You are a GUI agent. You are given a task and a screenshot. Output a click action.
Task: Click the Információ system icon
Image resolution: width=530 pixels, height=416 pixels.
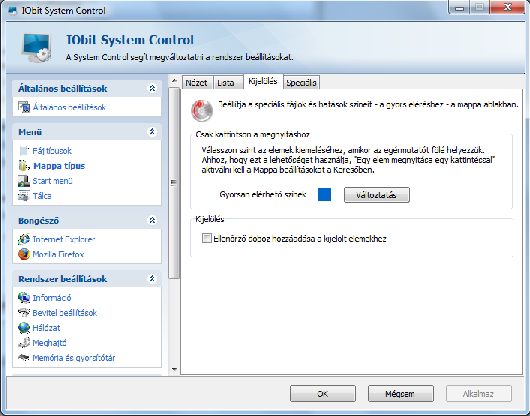click(24, 297)
